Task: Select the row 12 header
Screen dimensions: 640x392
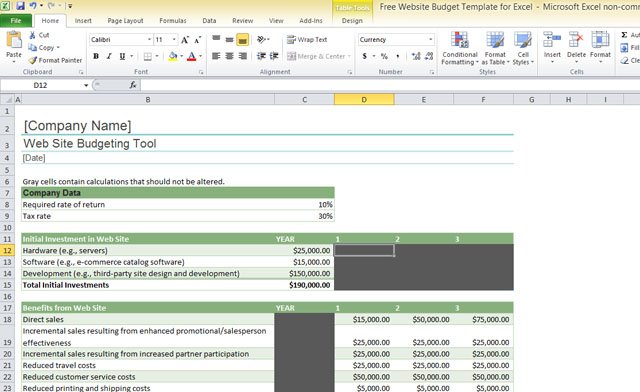Action: (x=7, y=250)
